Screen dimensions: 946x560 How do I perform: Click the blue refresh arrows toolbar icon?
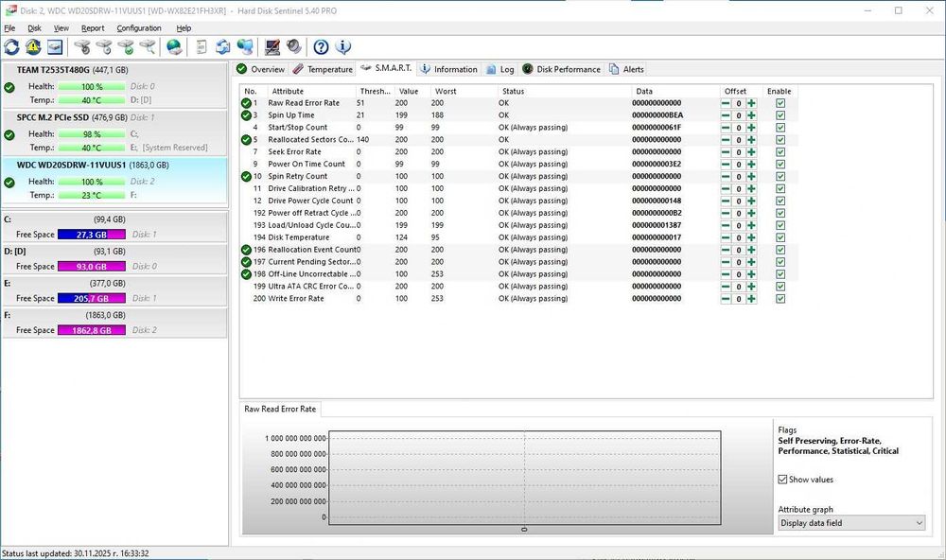[x=11, y=46]
